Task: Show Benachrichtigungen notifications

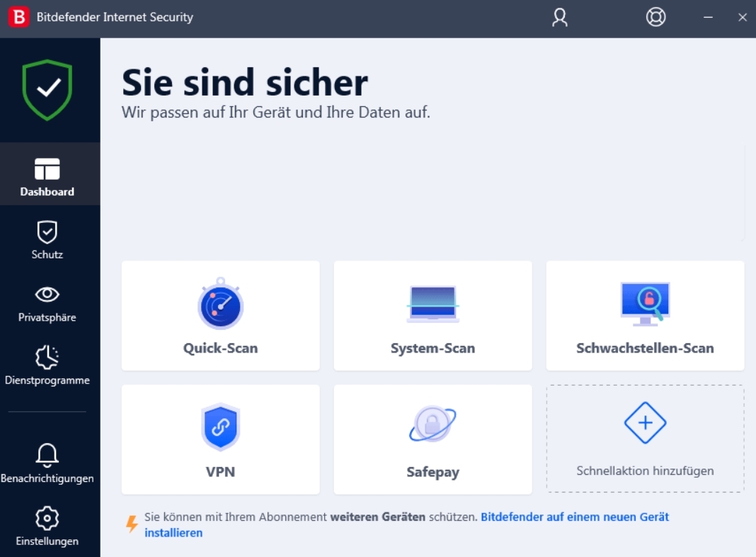Action: pos(47,463)
